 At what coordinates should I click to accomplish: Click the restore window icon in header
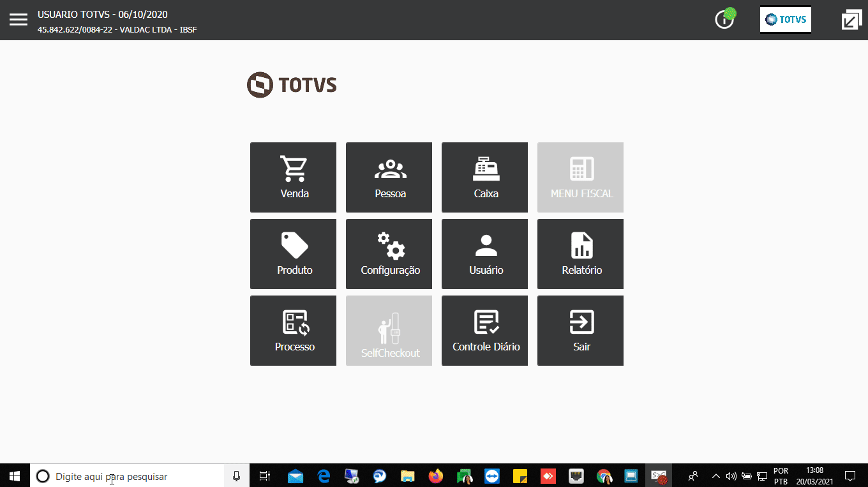851,20
